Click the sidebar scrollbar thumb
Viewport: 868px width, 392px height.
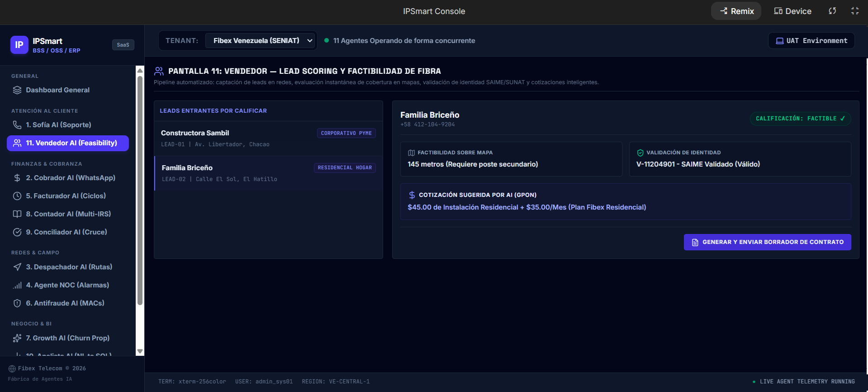tap(140, 190)
